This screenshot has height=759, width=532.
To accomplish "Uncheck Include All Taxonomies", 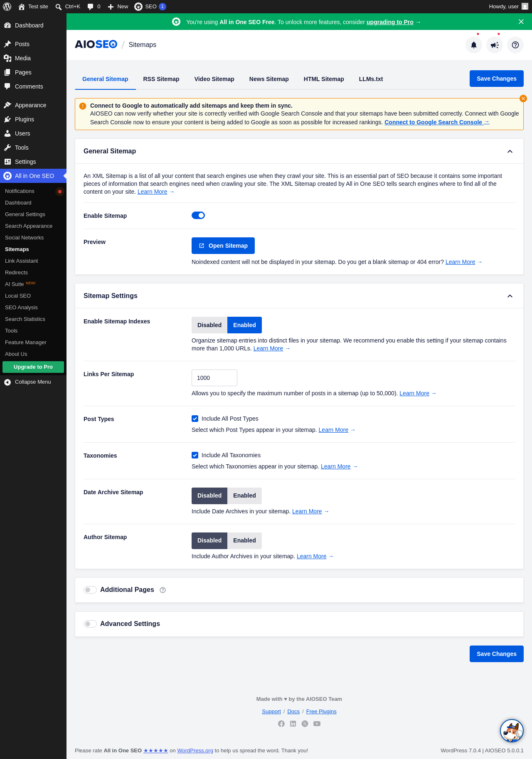I will click(x=195, y=455).
